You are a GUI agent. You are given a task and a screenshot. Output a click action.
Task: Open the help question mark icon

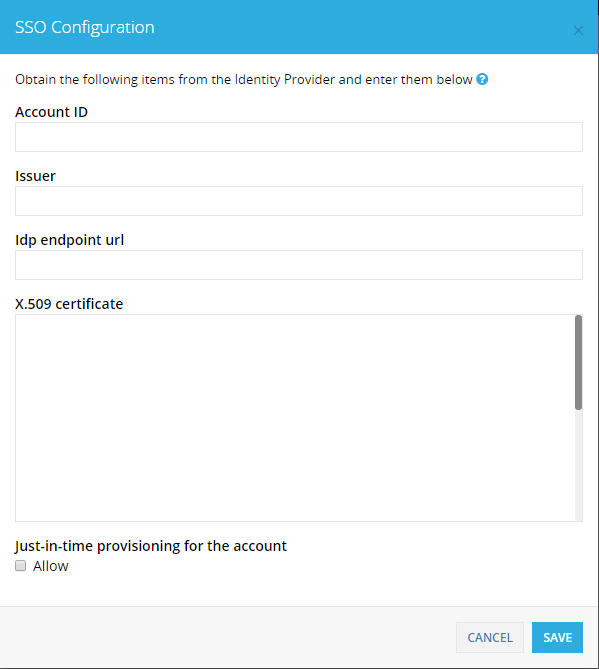[x=482, y=79]
